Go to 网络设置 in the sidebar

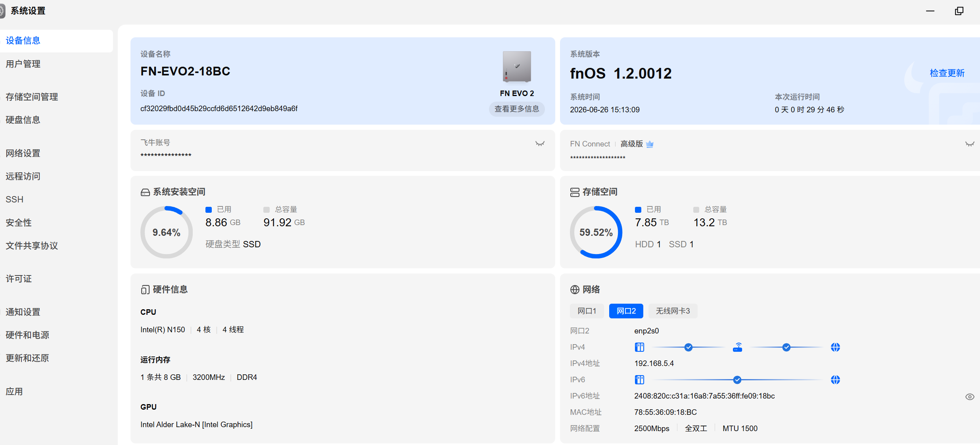23,153
